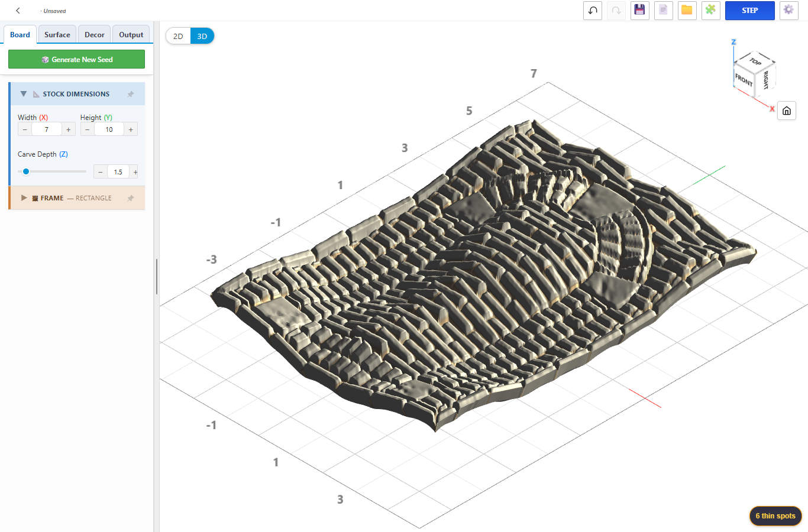This screenshot has height=532, width=808.
Task: Switch the view to 3D
Action: 202,36
